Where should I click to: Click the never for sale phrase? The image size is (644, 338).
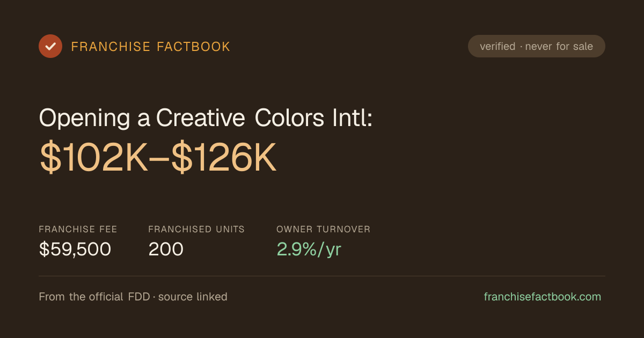point(559,46)
